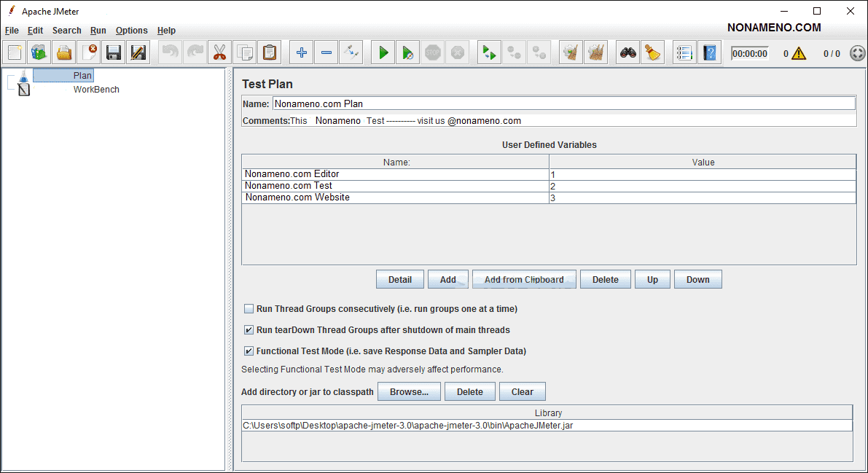Click the binoculars Search icon

pyautogui.click(x=627, y=52)
